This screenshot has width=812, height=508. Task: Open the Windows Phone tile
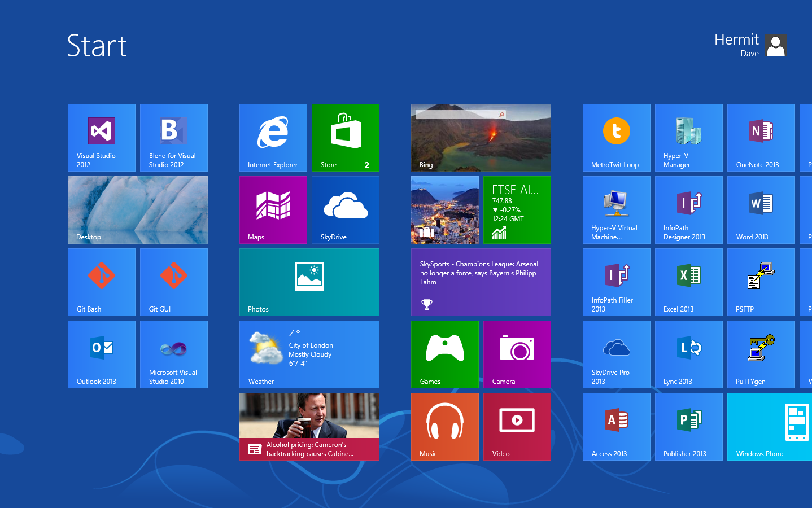pyautogui.click(x=770, y=427)
